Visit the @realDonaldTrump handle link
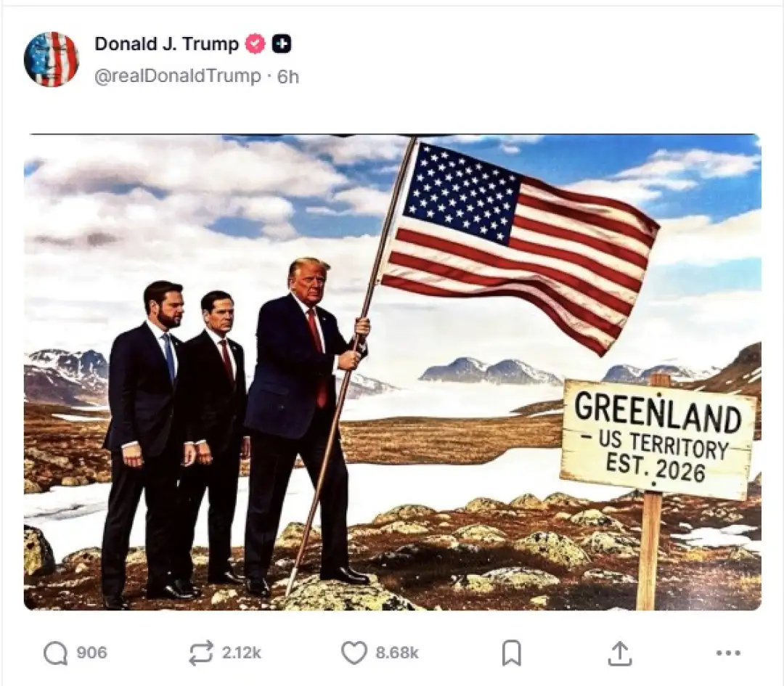Screen dimensions: 784x686 (178, 76)
